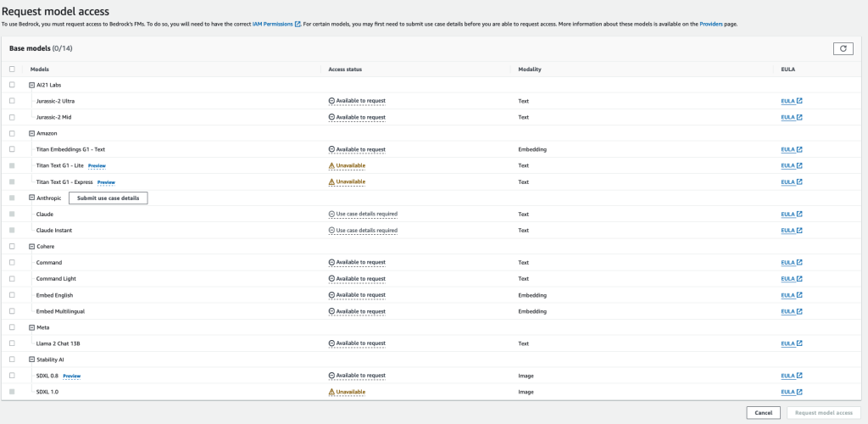Open EULA for SDXL 1.0
This screenshot has height=424, width=868.
792,392
